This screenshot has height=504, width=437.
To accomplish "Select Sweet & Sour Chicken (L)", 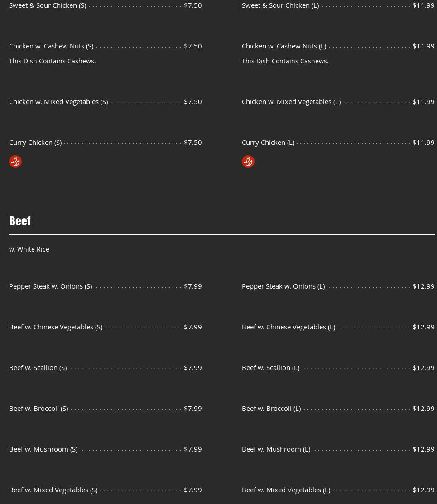I will 280,5.
